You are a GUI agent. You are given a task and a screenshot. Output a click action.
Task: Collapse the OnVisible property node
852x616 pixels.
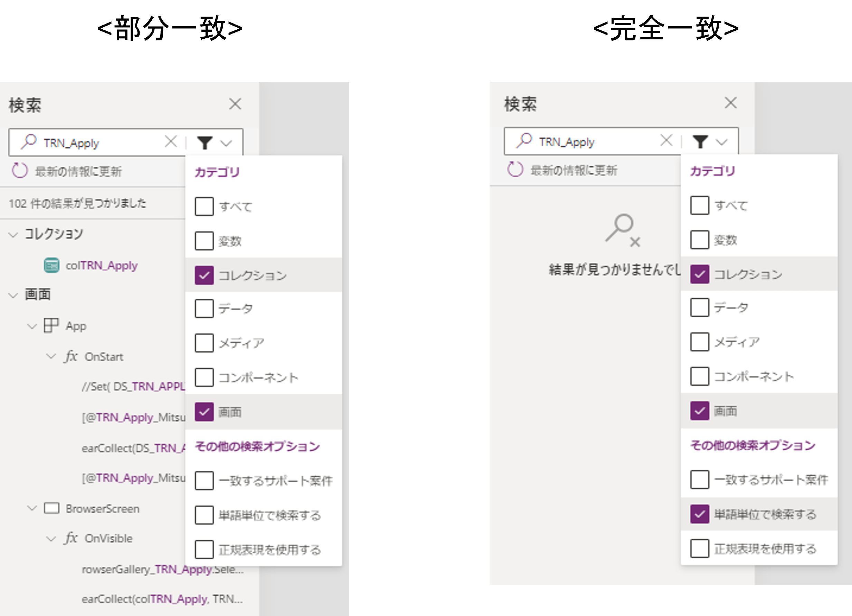point(51,539)
